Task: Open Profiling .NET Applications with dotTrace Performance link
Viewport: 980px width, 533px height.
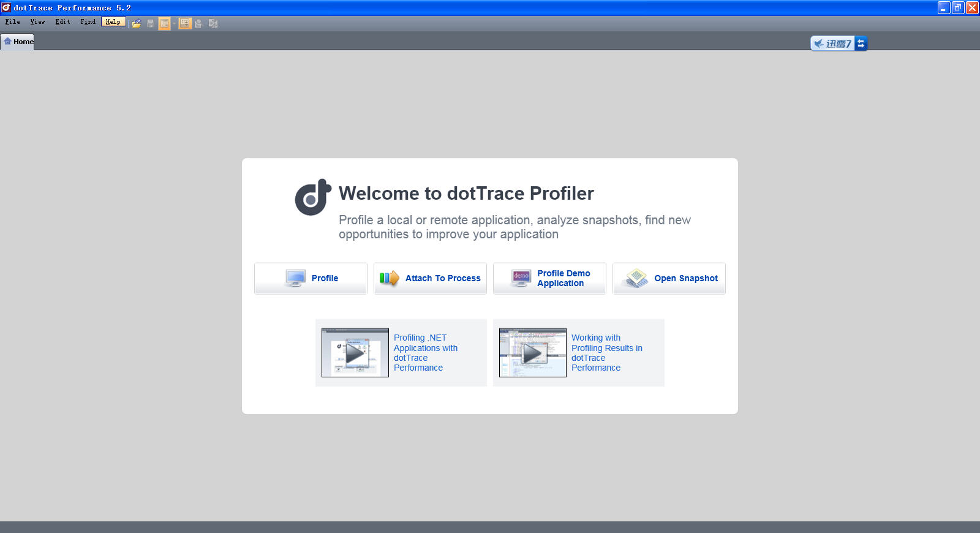Action: click(x=426, y=353)
